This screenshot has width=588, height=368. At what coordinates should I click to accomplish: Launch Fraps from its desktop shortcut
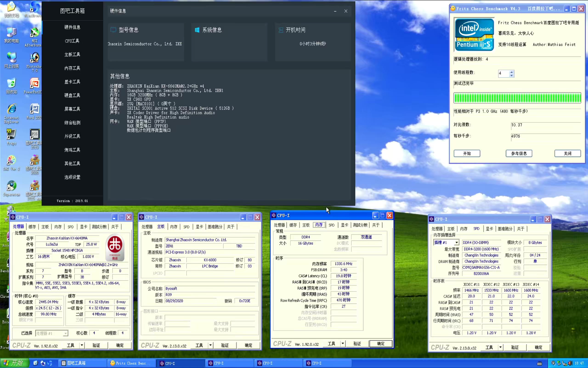coord(11,137)
